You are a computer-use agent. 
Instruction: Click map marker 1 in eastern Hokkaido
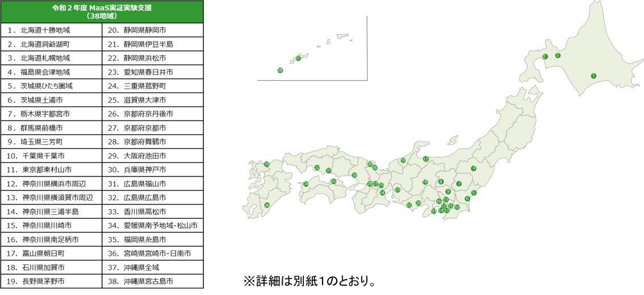pyautogui.click(x=593, y=76)
